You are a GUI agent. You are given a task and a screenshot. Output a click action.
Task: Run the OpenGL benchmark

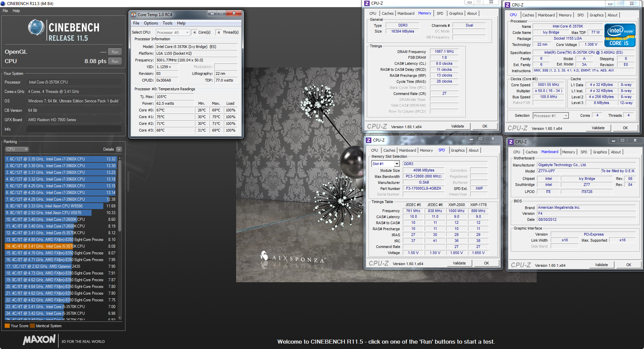pyautogui.click(x=115, y=52)
